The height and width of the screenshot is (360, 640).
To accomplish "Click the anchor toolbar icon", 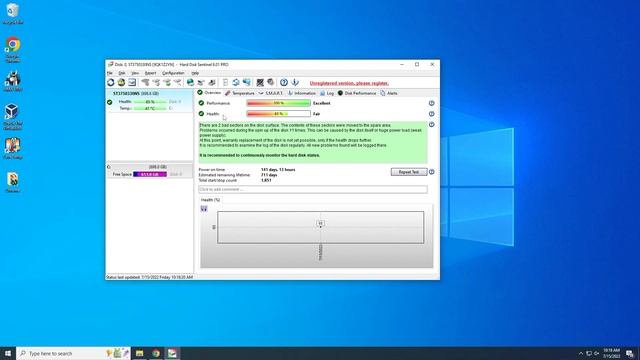I will [x=295, y=82].
